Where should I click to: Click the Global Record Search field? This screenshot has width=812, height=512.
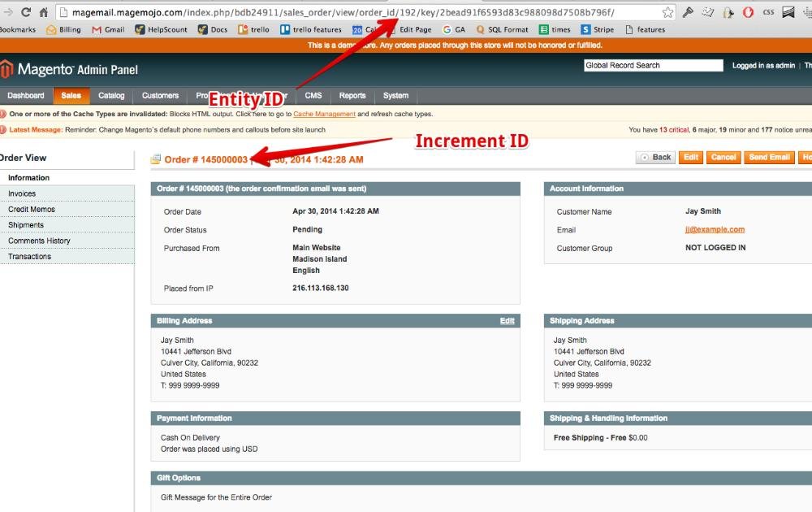coord(653,66)
